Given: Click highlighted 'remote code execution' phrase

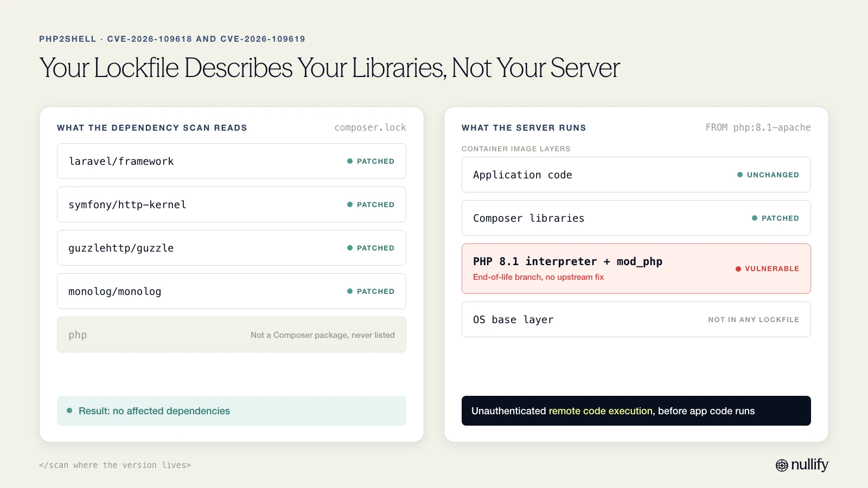Looking at the screenshot, I should click(601, 411).
